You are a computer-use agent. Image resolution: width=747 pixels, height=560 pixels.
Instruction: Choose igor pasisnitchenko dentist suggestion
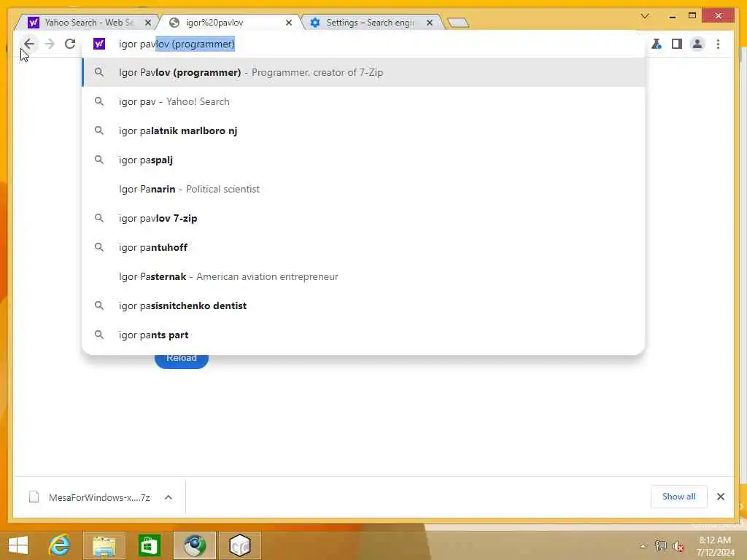(363, 306)
